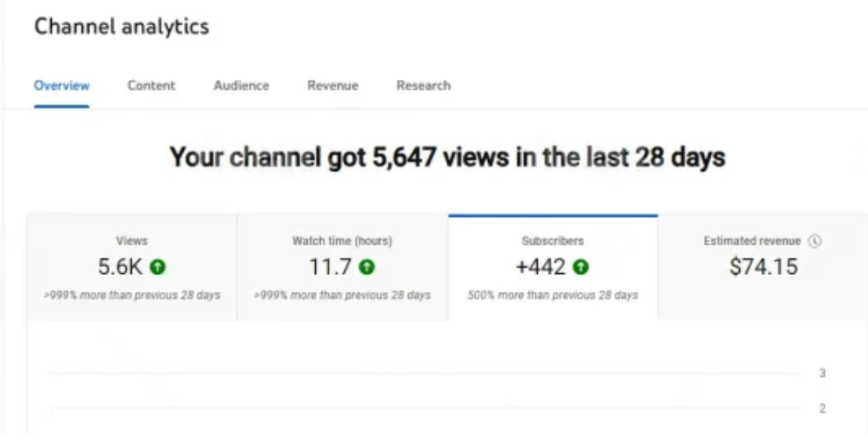
Task: Click the $74.15 revenue amount
Action: point(764,267)
